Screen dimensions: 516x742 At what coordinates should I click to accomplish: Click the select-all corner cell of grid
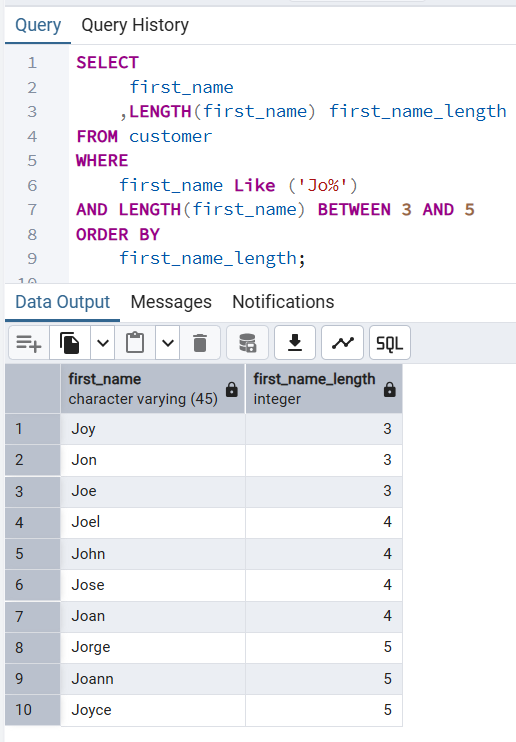point(33,389)
